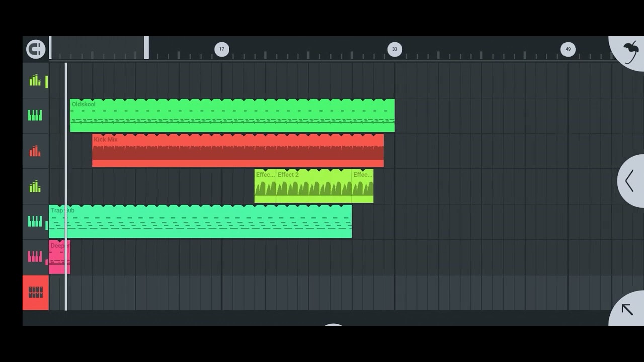
Task: Tap the red drum pad add-track button
Action: (x=36, y=292)
